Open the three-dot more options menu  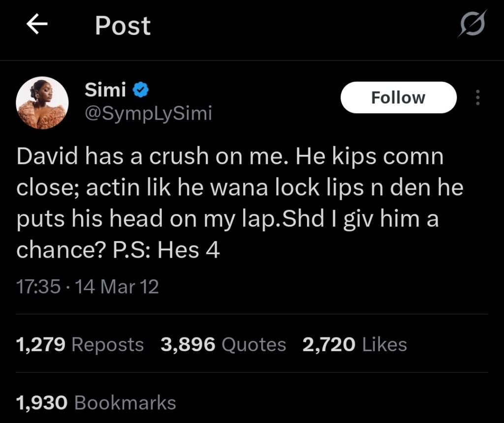(x=476, y=98)
